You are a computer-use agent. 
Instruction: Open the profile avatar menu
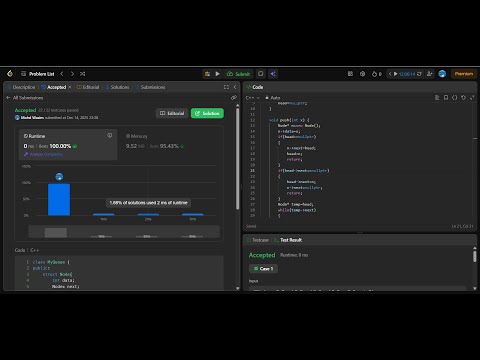coord(442,74)
